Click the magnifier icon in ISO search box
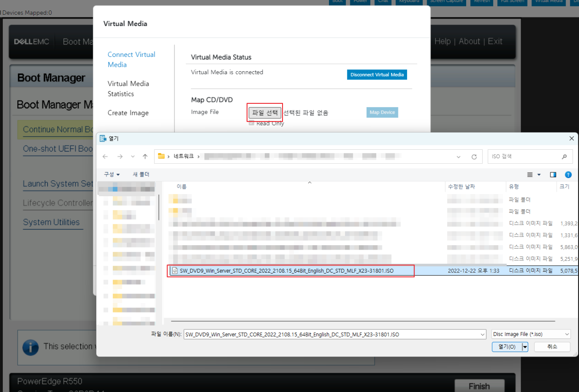 pyautogui.click(x=564, y=157)
